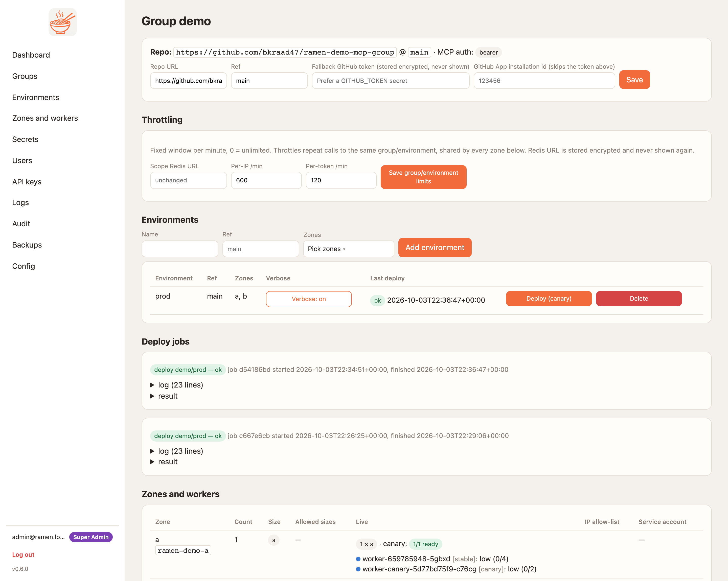Click the 1 × s live badge

click(x=366, y=544)
